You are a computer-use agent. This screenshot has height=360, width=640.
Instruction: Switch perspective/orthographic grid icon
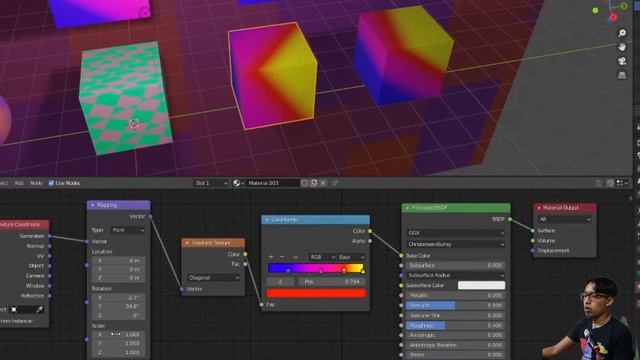[622, 76]
